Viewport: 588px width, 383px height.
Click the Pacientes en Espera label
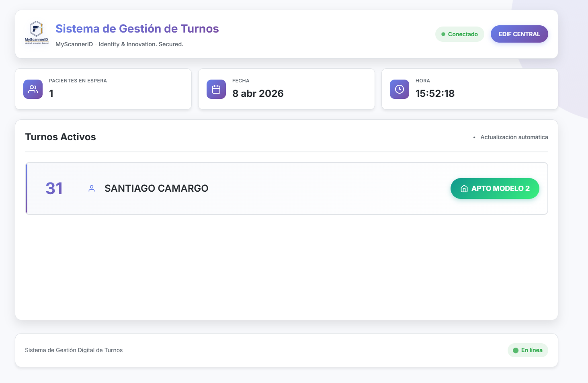tap(78, 81)
